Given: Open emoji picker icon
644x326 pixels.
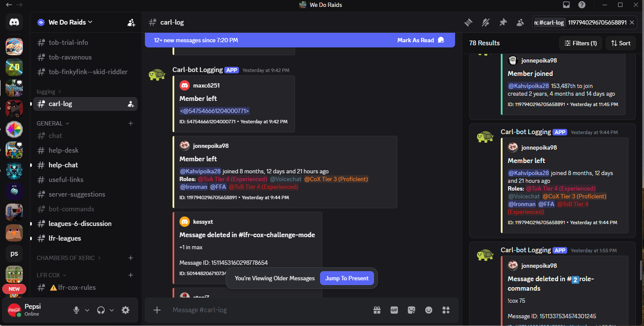Looking at the screenshot, I should (x=429, y=310).
